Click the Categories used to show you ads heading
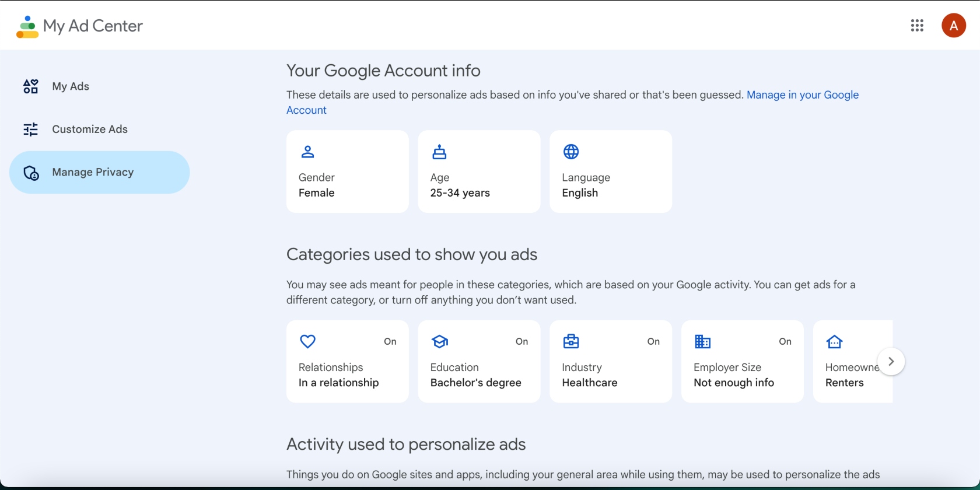This screenshot has height=490, width=980. click(412, 255)
